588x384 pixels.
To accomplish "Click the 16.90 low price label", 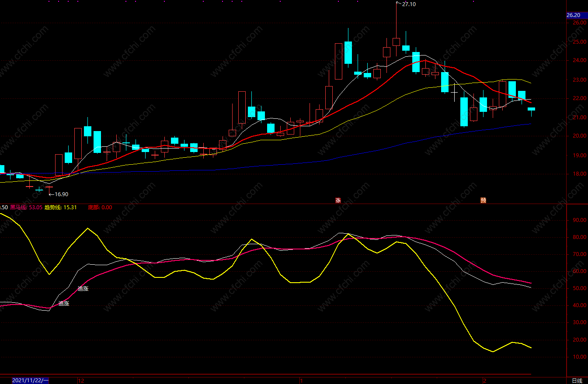I will 62,194.
